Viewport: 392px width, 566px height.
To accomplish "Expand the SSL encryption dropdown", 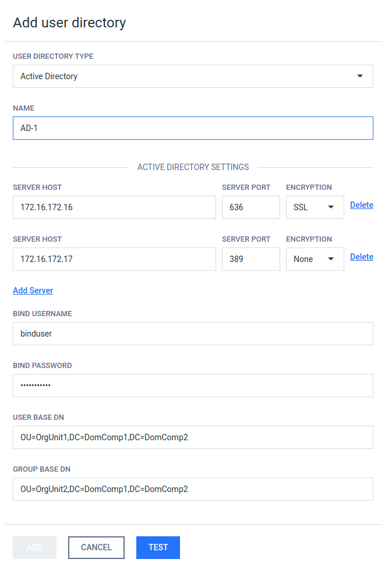I will click(315, 207).
